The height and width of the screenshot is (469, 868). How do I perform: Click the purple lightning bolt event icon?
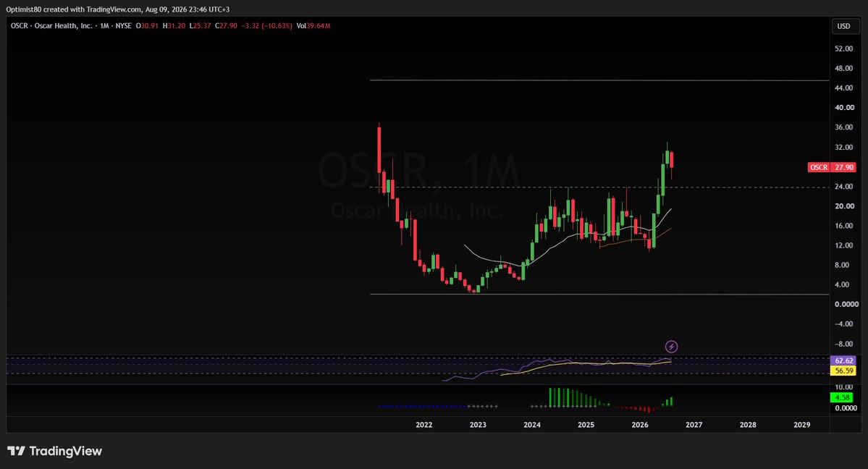[671, 347]
